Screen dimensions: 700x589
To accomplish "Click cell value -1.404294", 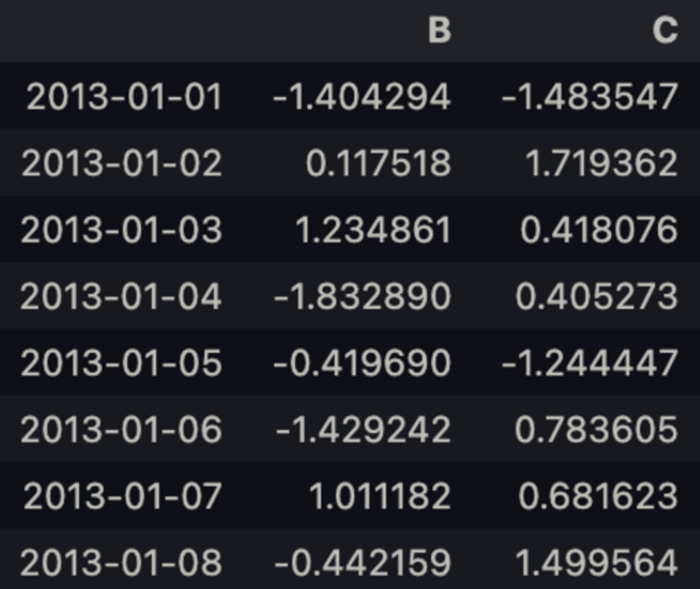I will coord(362,96).
